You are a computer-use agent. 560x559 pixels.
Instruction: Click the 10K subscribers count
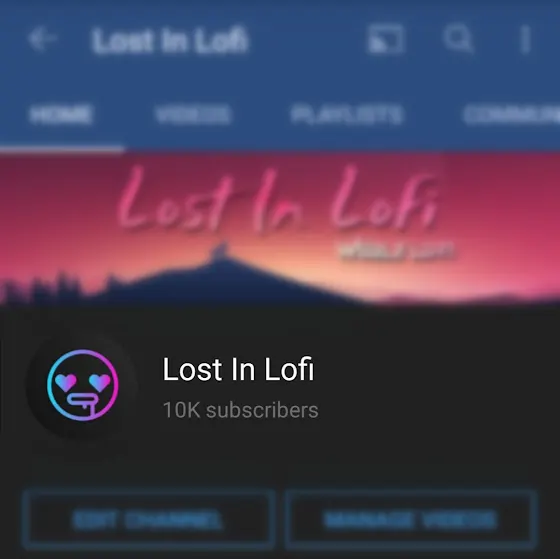240,410
